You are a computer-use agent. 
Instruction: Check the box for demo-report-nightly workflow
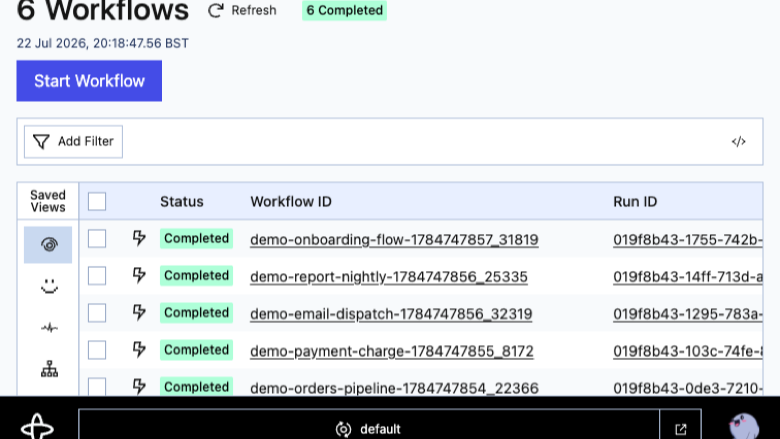pos(97,276)
